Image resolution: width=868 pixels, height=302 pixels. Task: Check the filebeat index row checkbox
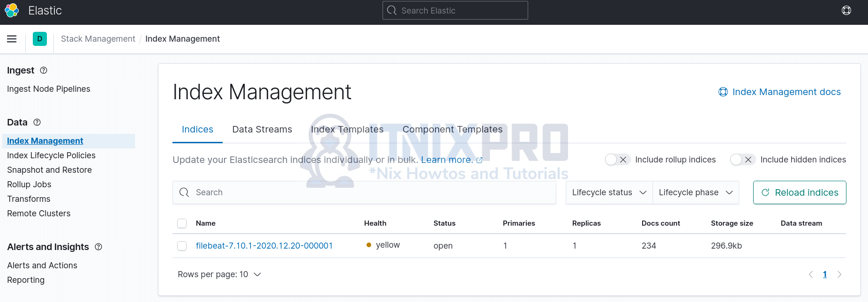click(x=182, y=246)
